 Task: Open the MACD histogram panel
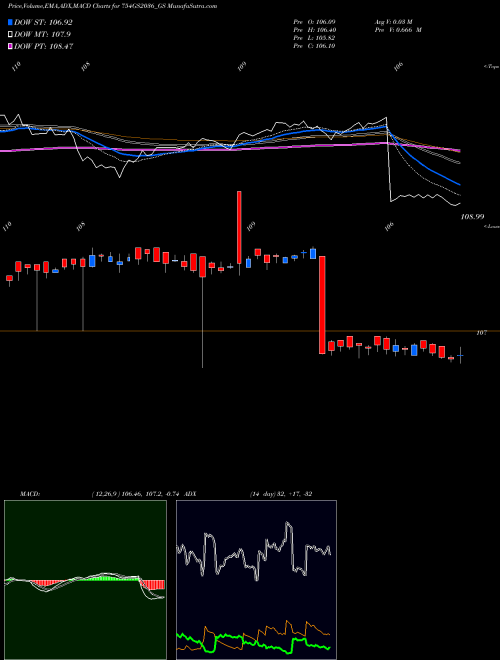point(85,580)
